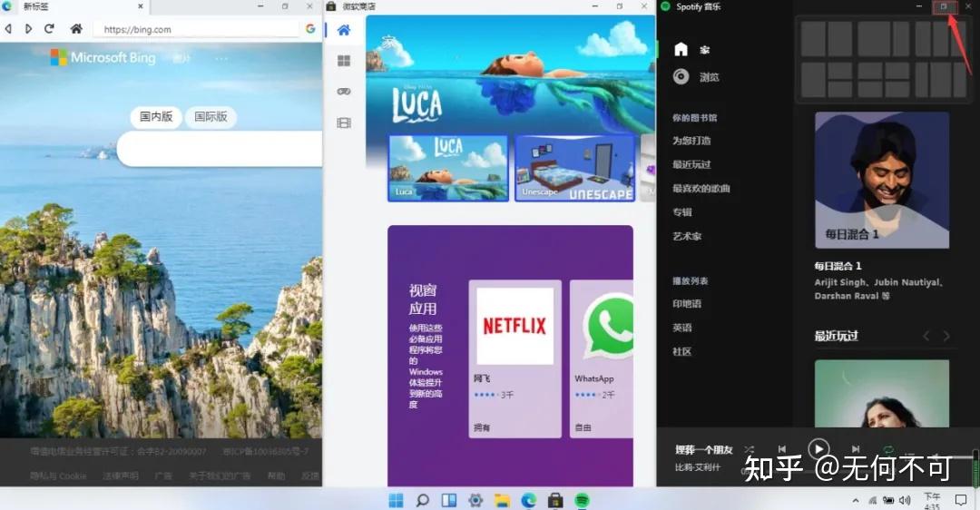Open Settings from the taskbar
Screen dimensions: 980x510
click(x=475, y=500)
